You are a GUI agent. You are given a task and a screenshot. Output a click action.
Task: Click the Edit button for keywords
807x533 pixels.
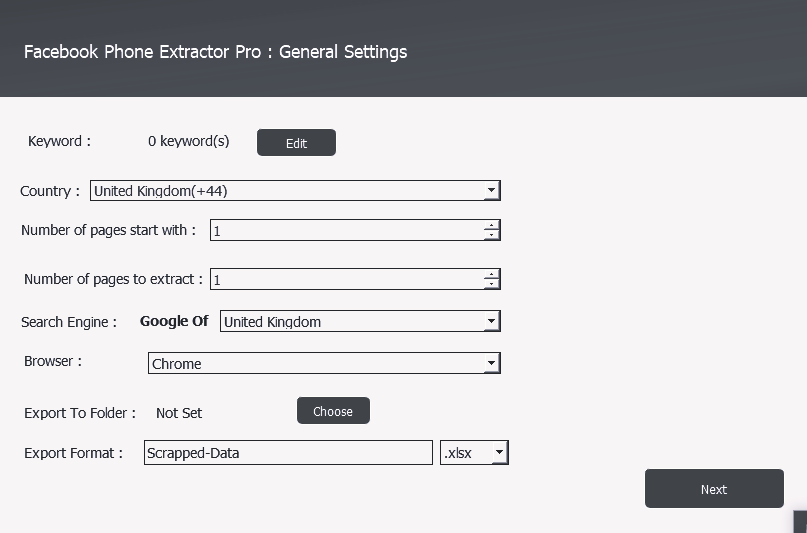[296, 143]
